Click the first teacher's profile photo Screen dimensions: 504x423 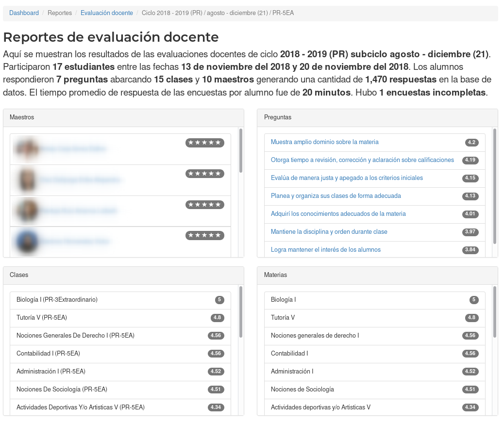point(27,149)
